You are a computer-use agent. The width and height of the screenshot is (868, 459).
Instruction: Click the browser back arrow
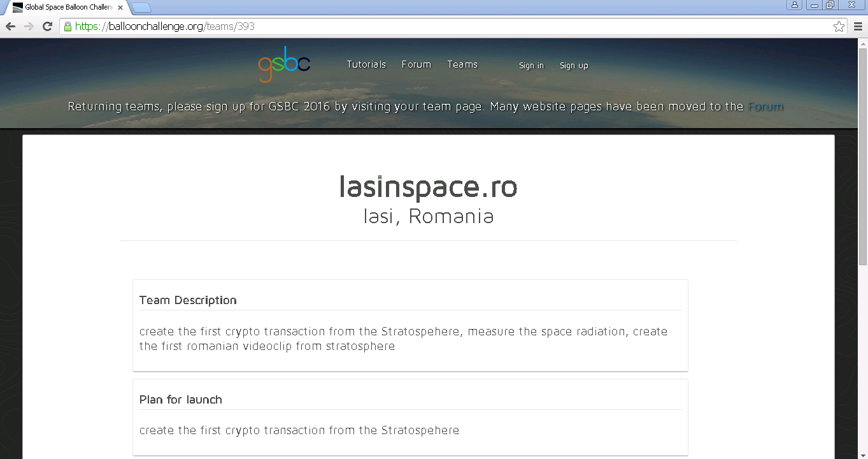pyautogui.click(x=10, y=26)
